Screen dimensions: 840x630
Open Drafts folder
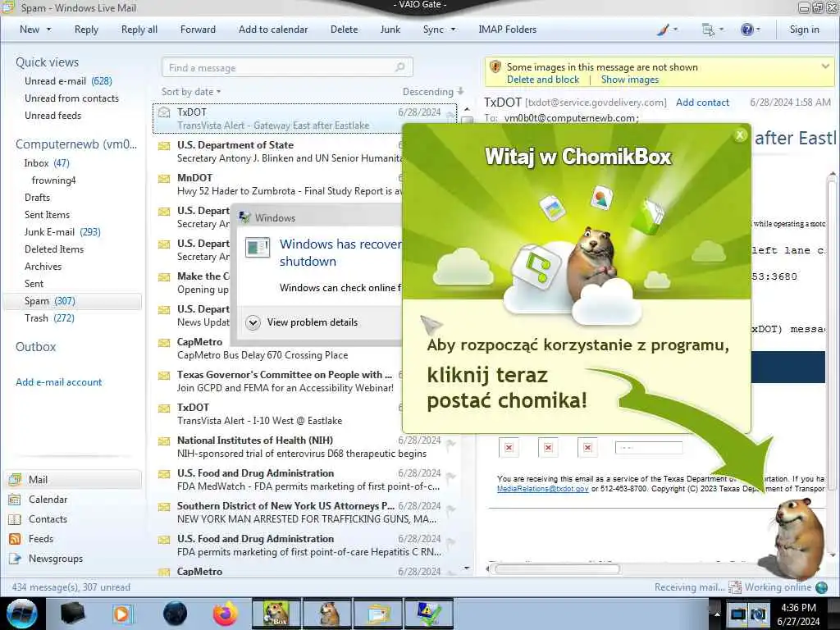(x=37, y=197)
